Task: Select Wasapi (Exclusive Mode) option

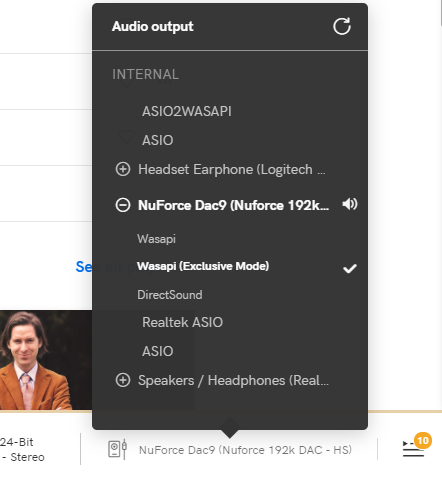Action: click(x=203, y=266)
